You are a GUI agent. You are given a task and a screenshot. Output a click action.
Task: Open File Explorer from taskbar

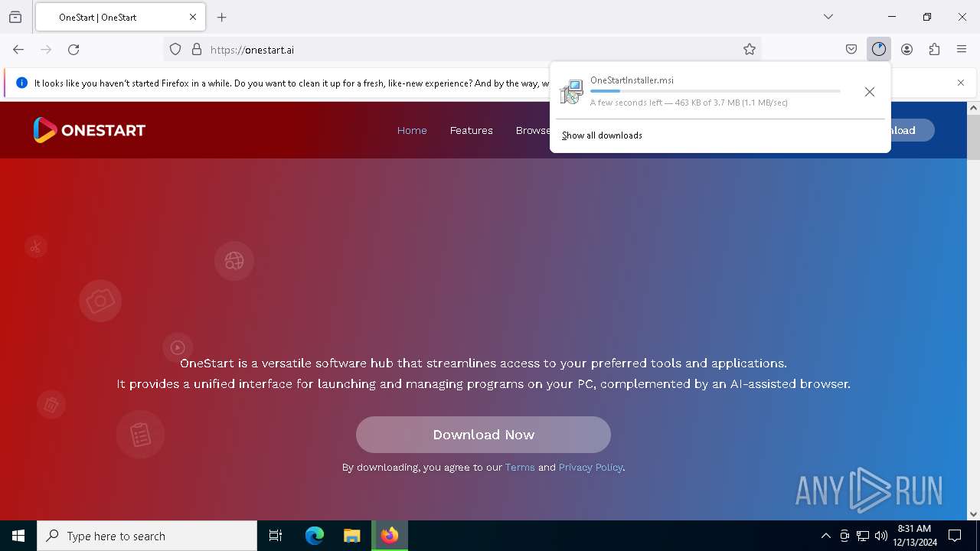(x=351, y=536)
